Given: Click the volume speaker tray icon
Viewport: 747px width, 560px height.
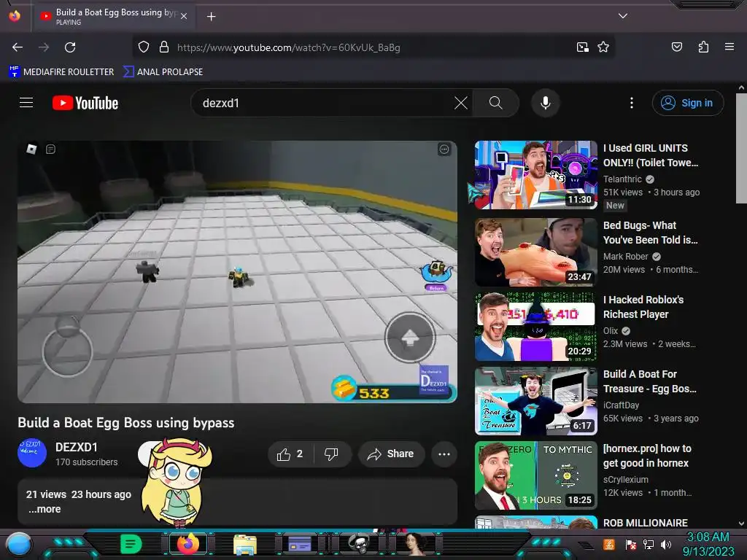Looking at the screenshot, I should [666, 544].
